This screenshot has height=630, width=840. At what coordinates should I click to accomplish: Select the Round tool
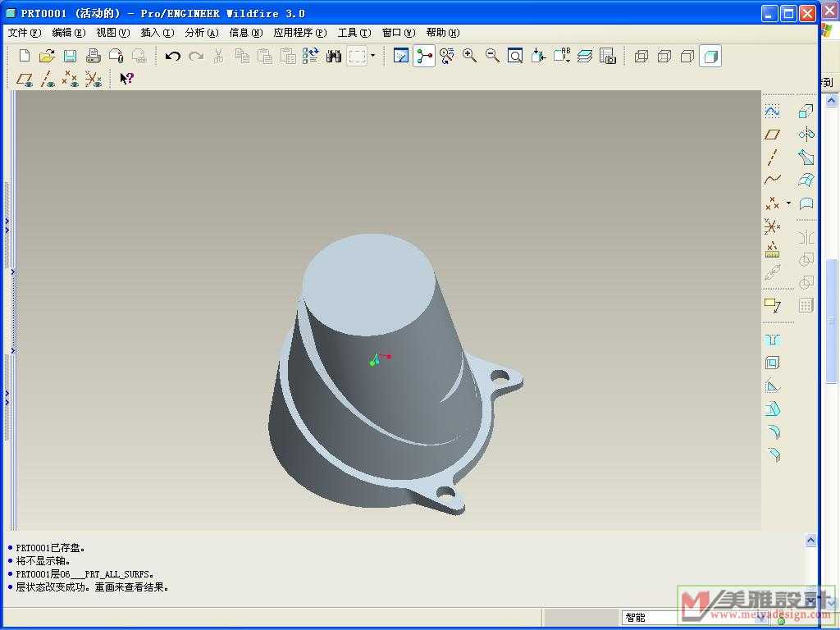point(773,431)
